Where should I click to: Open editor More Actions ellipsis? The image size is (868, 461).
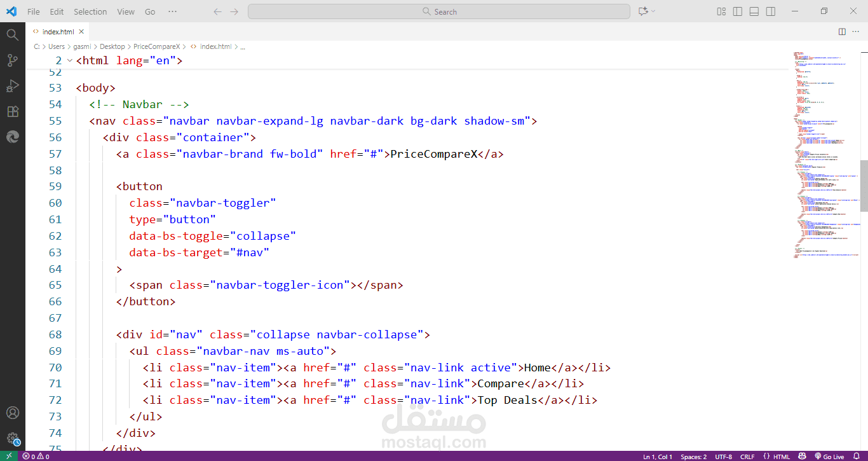tap(857, 31)
